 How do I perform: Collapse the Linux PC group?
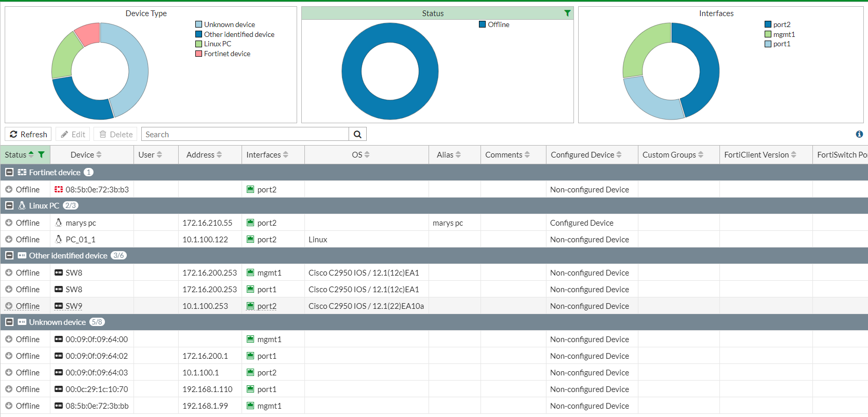(9, 205)
